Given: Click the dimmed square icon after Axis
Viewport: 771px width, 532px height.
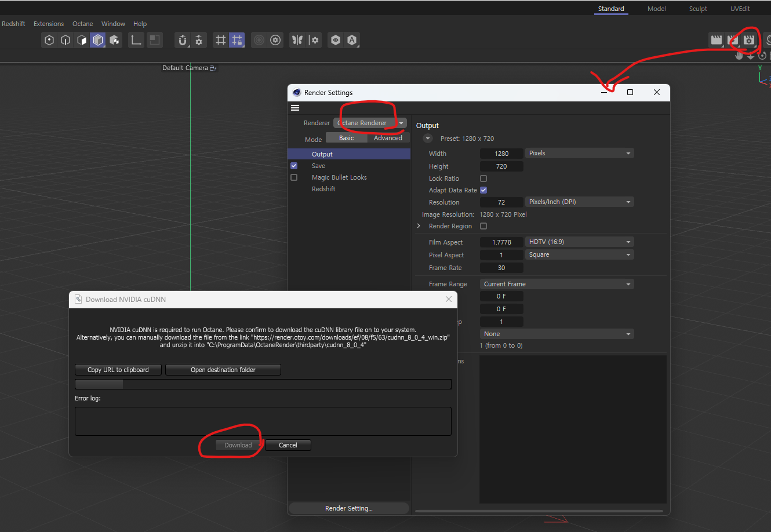Looking at the screenshot, I should point(155,40).
